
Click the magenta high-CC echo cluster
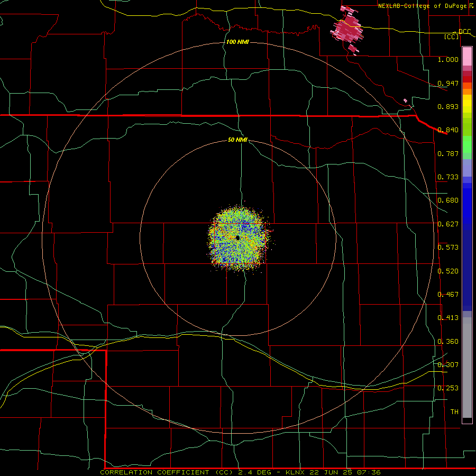tap(347, 29)
